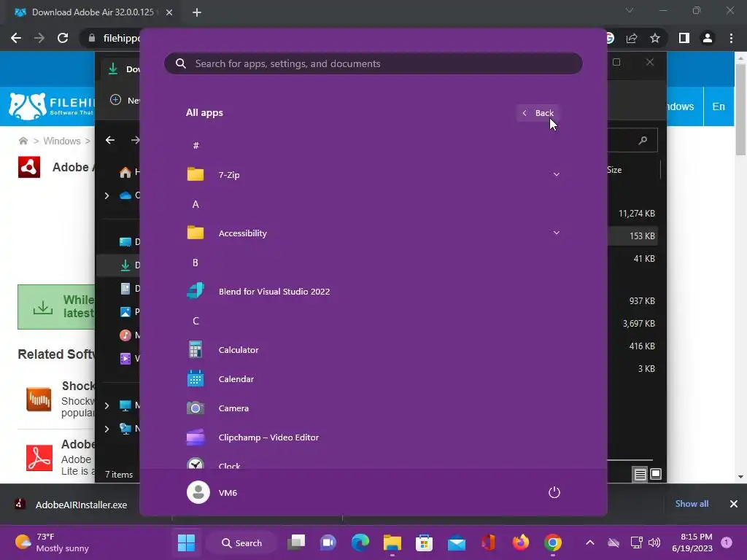Click the Start menu search field
747x560 pixels.
click(x=373, y=63)
